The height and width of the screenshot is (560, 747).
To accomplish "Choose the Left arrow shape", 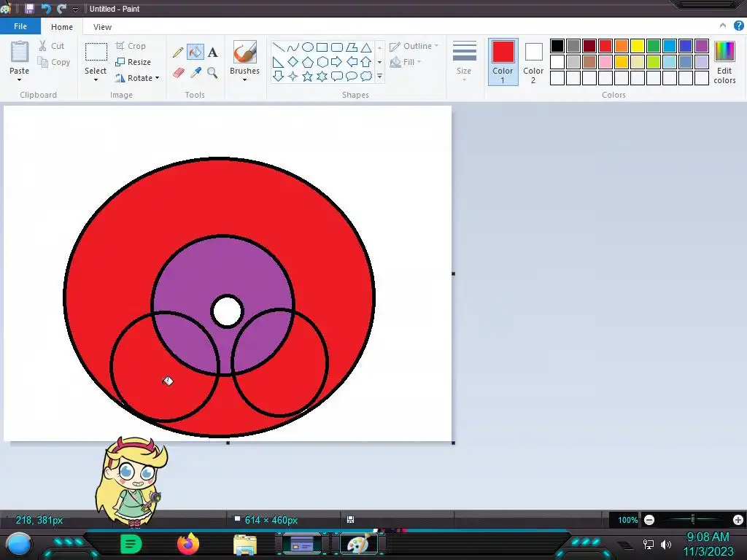I will (352, 62).
